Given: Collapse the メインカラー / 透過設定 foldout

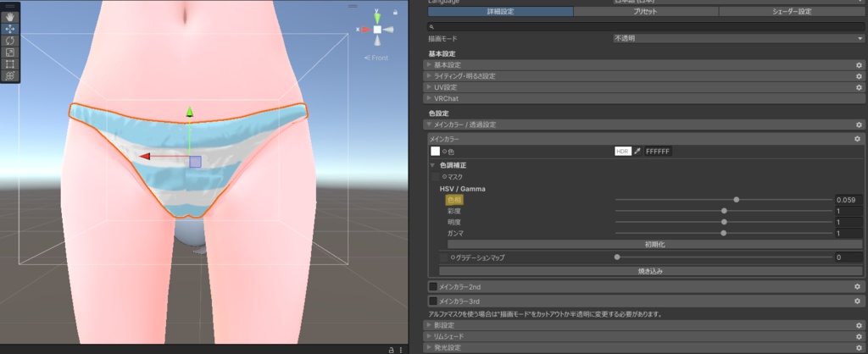Looking at the screenshot, I should pos(429,125).
